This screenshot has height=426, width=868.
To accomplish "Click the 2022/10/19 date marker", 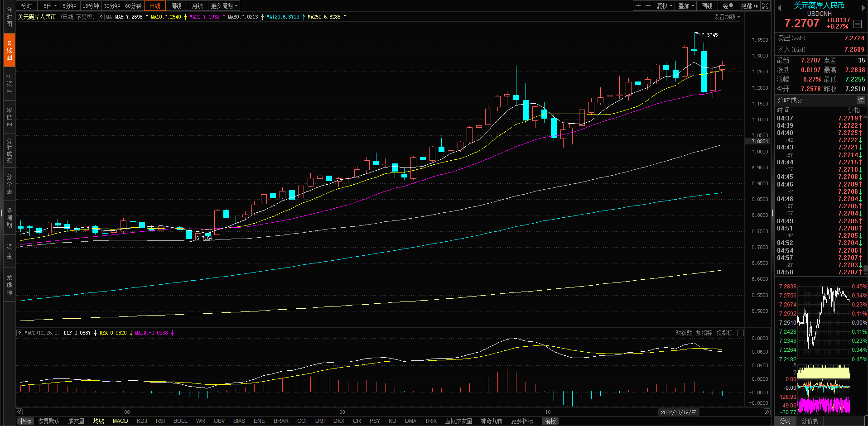I will (679, 412).
